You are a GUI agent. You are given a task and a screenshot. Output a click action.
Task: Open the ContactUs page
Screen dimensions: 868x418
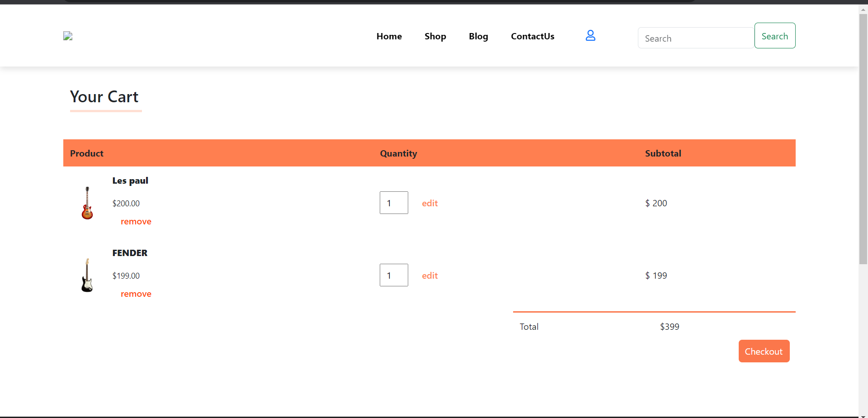point(533,36)
